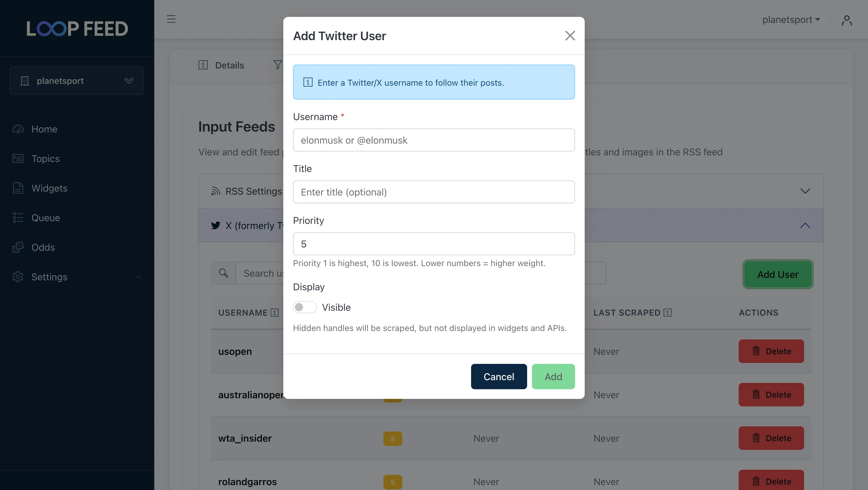Collapse the X (formerly Twitter) section

[x=805, y=225]
